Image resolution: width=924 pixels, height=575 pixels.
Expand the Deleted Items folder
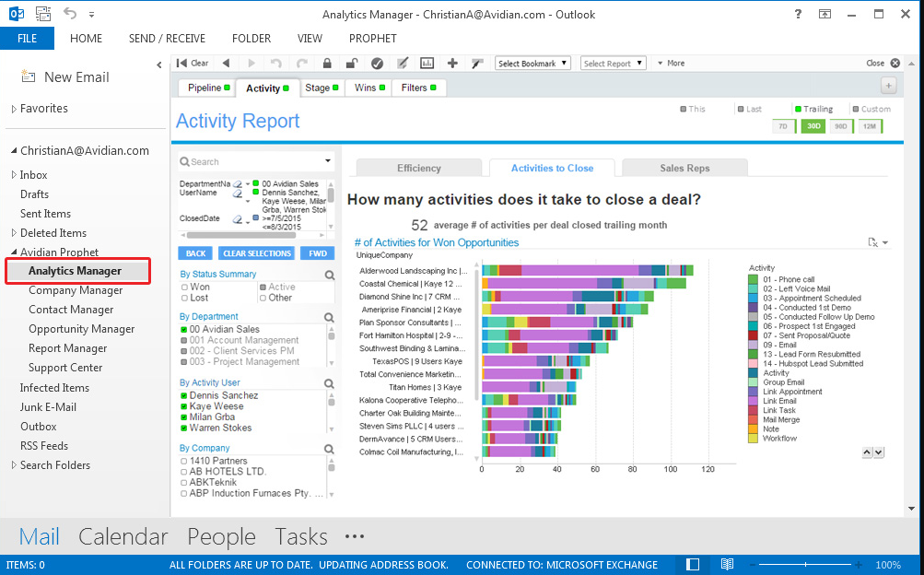pyautogui.click(x=14, y=233)
